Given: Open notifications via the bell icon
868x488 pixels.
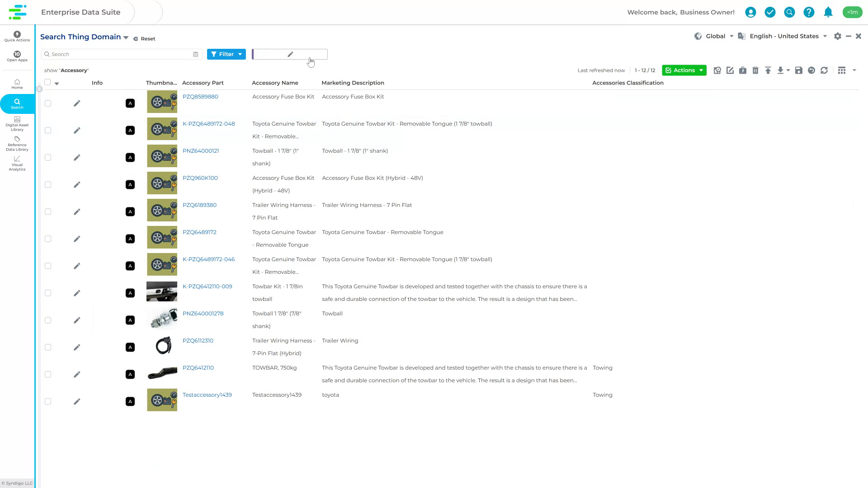Looking at the screenshot, I should [x=828, y=12].
